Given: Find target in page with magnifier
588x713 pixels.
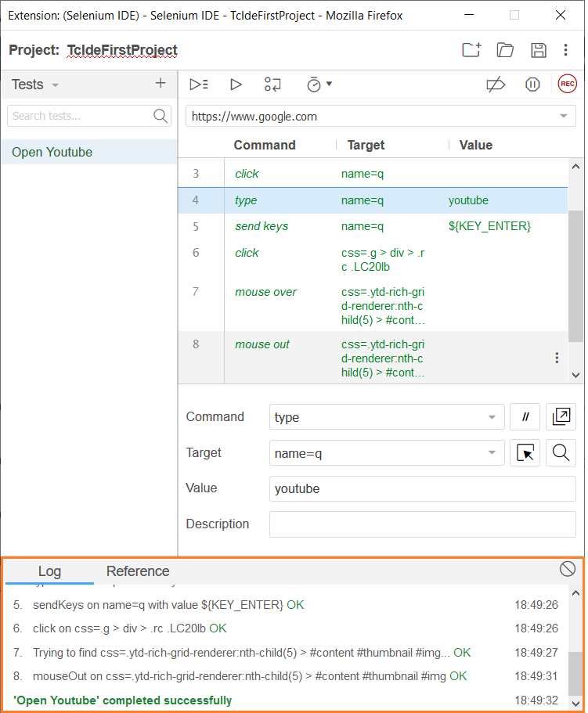Looking at the screenshot, I should click(x=561, y=452).
